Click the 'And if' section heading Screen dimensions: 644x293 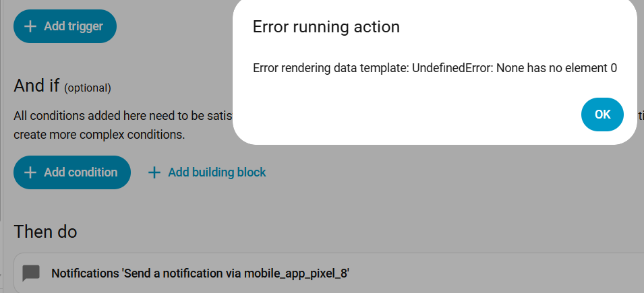36,86
